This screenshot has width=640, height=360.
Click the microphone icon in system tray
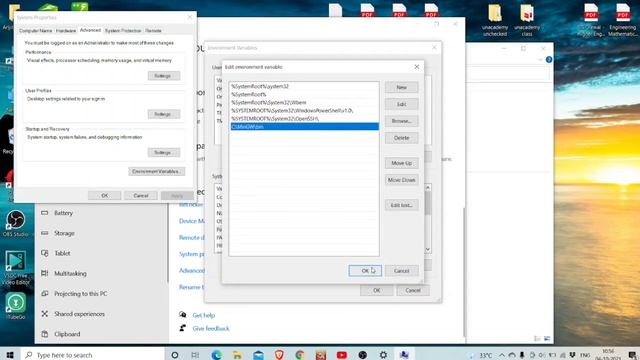pos(522,355)
